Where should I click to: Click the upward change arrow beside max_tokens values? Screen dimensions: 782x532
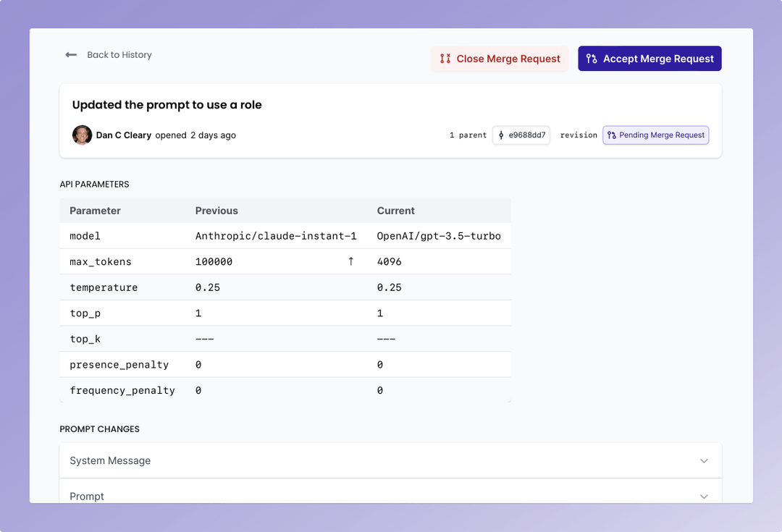pyautogui.click(x=350, y=261)
